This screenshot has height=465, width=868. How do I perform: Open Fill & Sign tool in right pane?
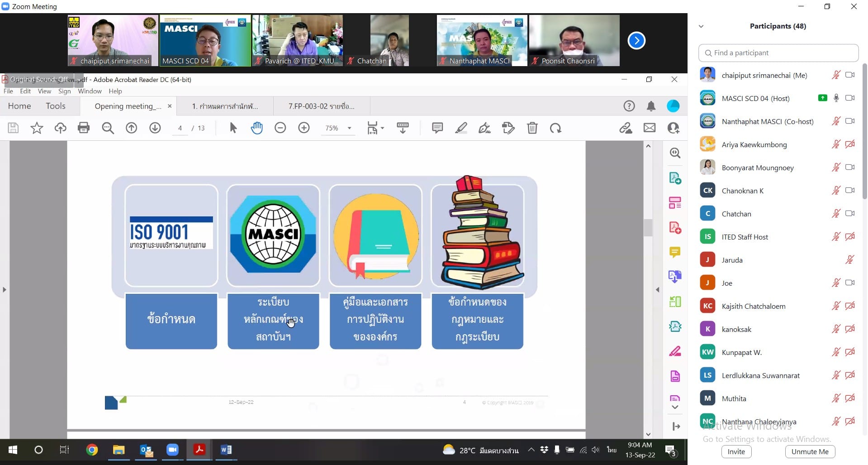tap(675, 351)
